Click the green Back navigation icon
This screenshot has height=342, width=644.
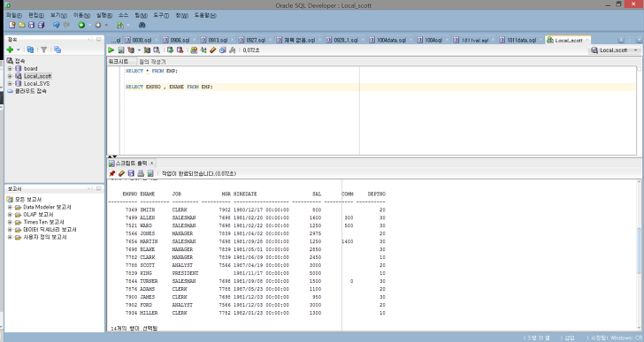click(81, 25)
